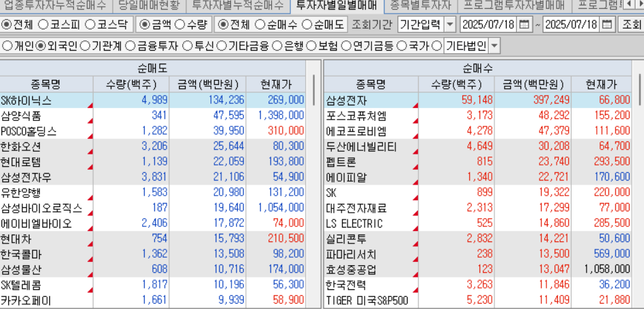Select 삼성전자 in 순매수 list
Viewport: 644px width, 309px height.
[477, 100]
